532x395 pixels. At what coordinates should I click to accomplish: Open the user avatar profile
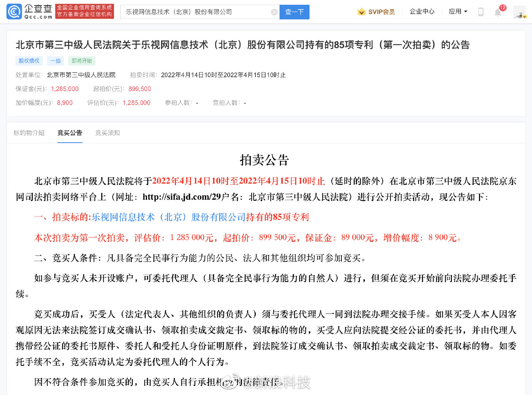(520, 12)
